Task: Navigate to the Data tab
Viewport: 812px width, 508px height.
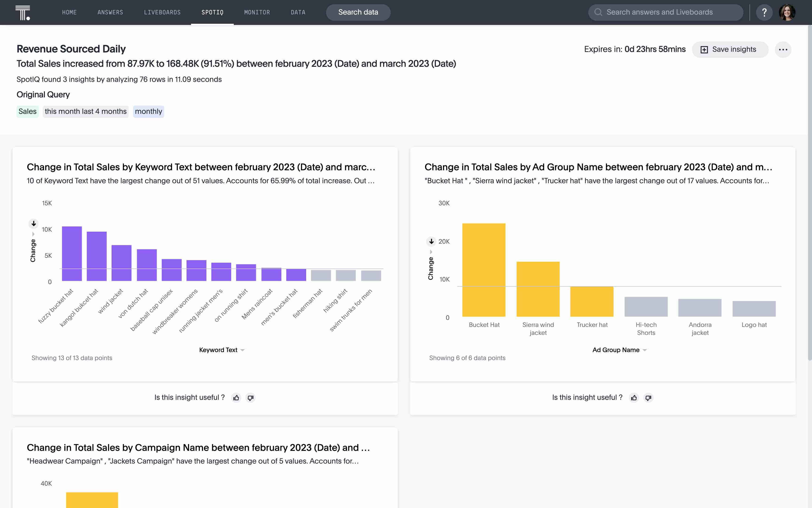Action: point(298,12)
